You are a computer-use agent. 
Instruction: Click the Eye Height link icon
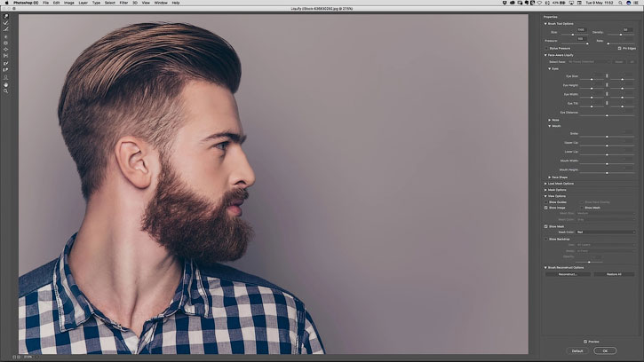click(x=607, y=85)
